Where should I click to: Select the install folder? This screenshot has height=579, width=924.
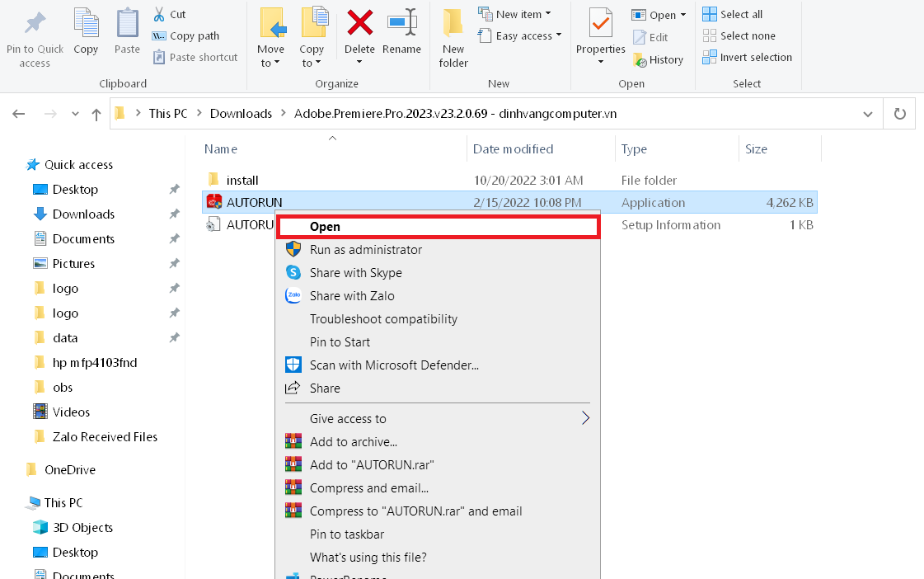click(x=242, y=181)
